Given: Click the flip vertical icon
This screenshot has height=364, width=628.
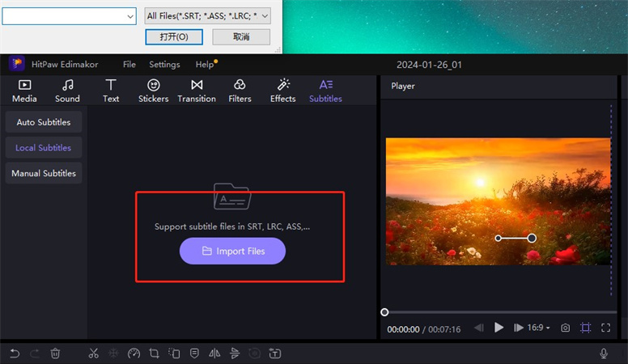Looking at the screenshot, I should pyautogui.click(x=235, y=353).
